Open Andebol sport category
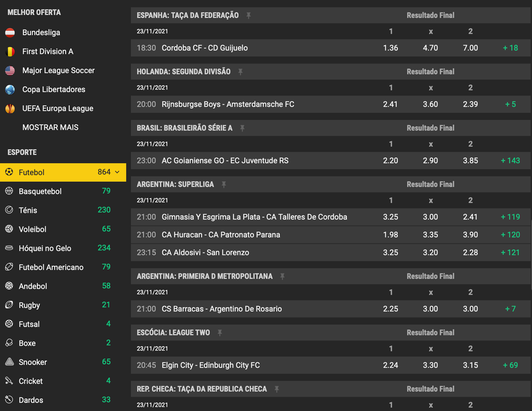 pyautogui.click(x=63, y=286)
